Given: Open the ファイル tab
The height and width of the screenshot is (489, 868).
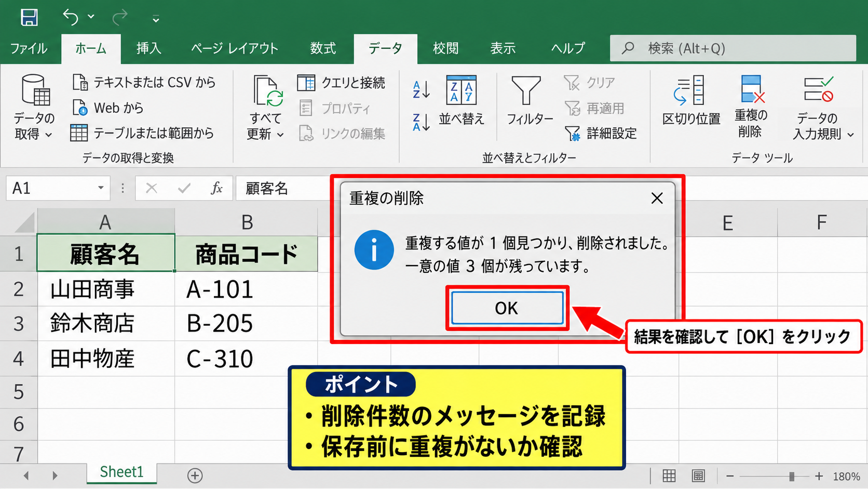Looking at the screenshot, I should [29, 48].
